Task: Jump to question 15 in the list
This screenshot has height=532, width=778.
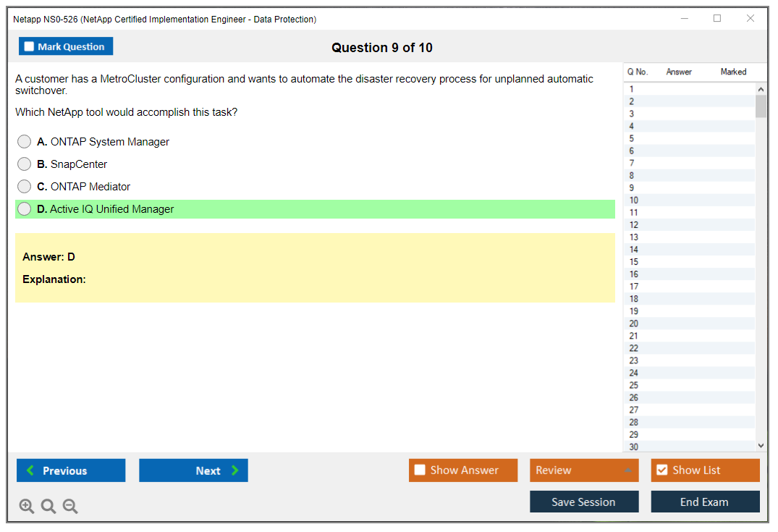Action: point(634,262)
